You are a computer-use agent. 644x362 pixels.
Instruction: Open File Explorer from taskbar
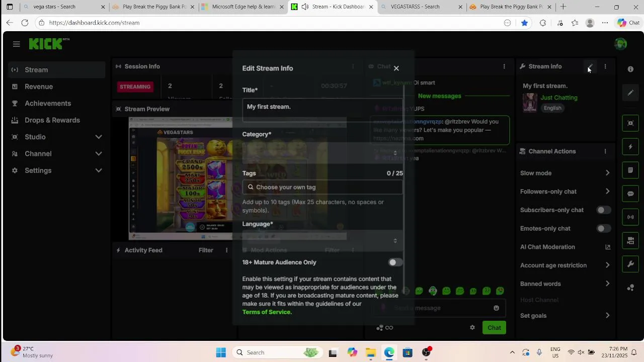[370, 352]
